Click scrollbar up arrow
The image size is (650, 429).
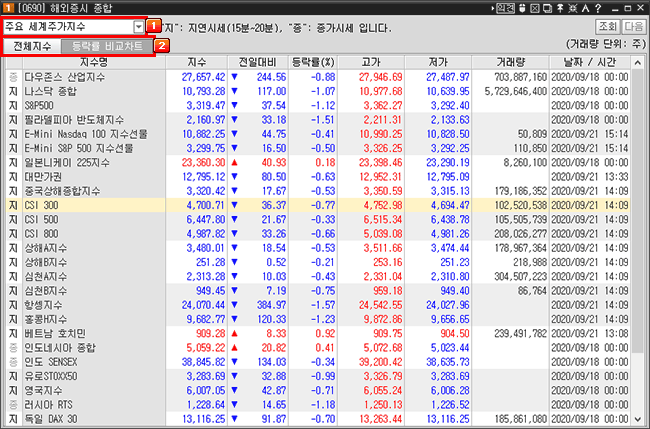tap(638, 63)
